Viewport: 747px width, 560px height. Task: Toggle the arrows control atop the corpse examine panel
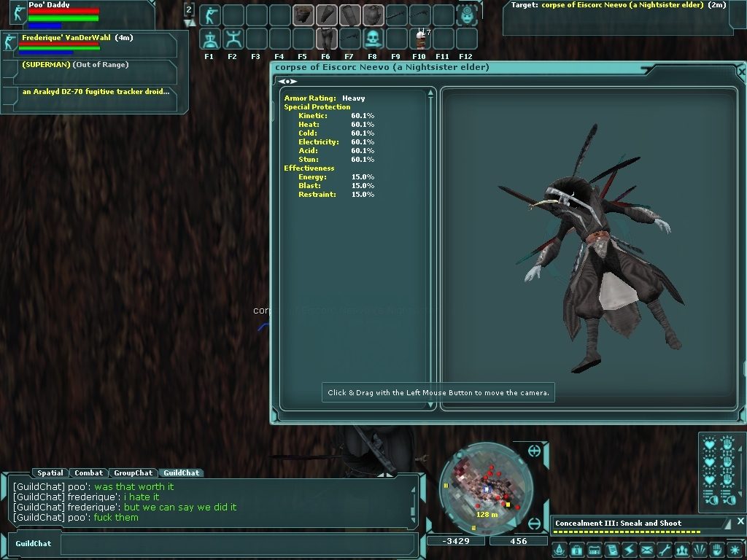pos(287,82)
